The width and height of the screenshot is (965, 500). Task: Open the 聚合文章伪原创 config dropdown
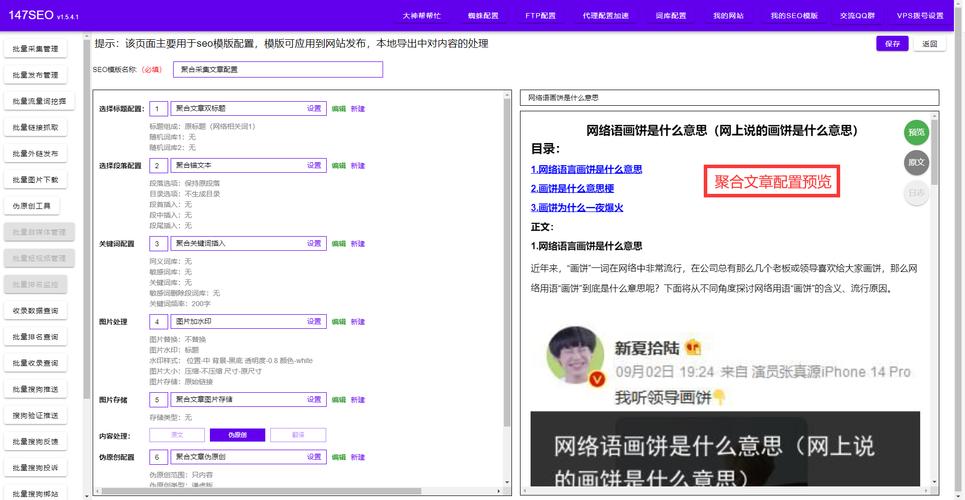247,457
